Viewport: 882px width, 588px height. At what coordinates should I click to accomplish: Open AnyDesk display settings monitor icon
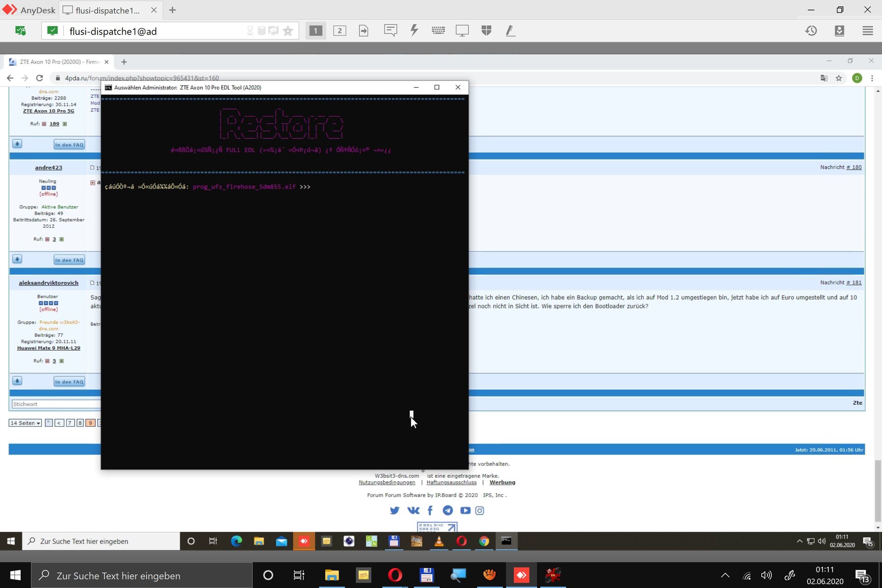462,31
